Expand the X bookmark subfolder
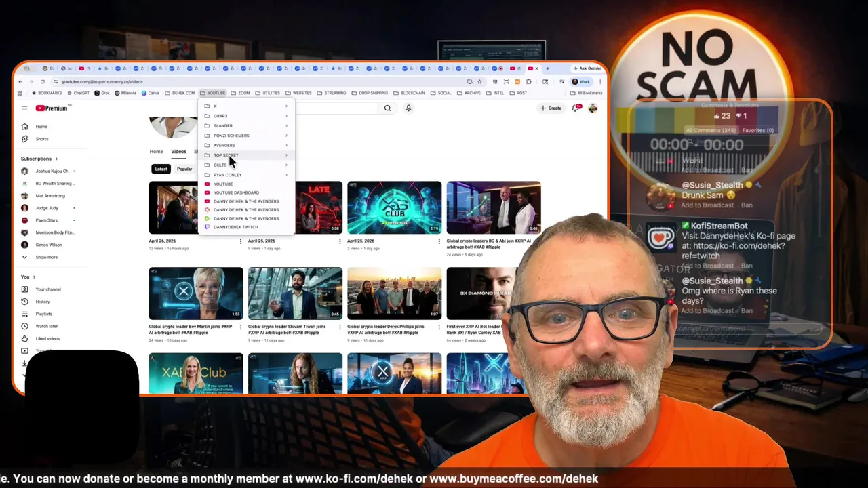The height and width of the screenshot is (488, 868). pyautogui.click(x=247, y=106)
